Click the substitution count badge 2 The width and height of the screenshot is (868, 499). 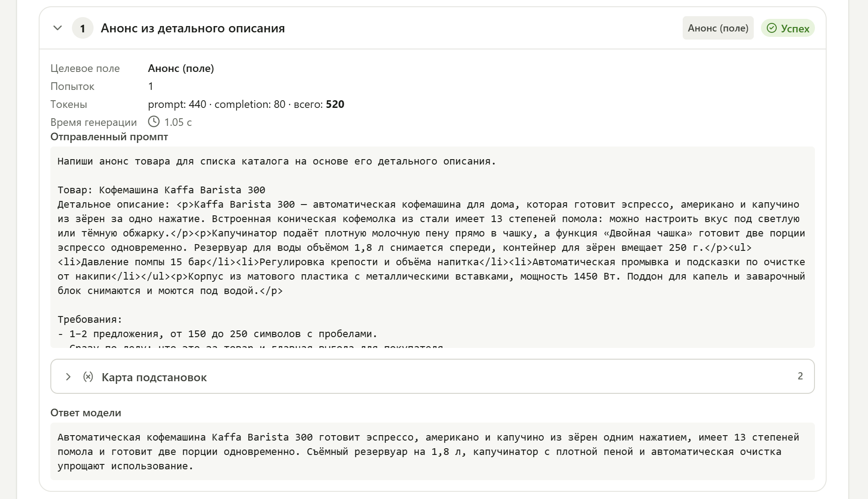click(x=800, y=376)
